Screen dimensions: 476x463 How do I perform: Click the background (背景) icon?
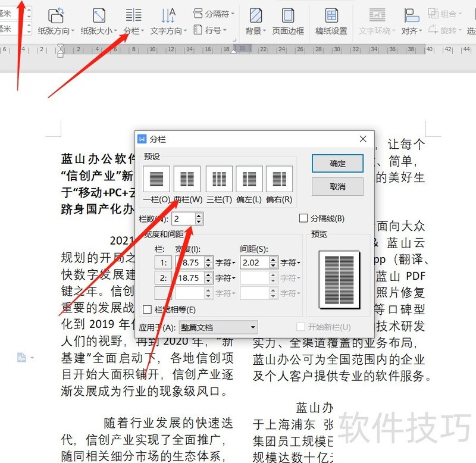(256, 15)
